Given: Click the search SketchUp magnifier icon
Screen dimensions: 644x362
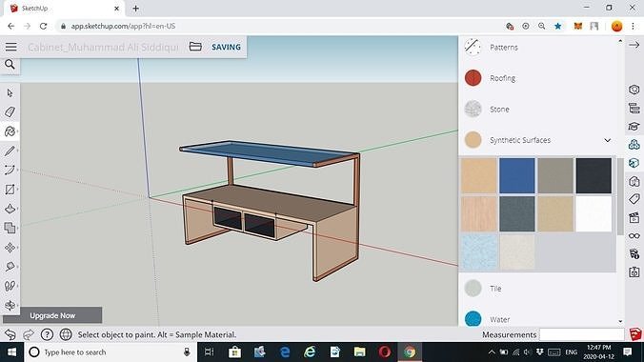Looking at the screenshot, I should (x=10, y=65).
